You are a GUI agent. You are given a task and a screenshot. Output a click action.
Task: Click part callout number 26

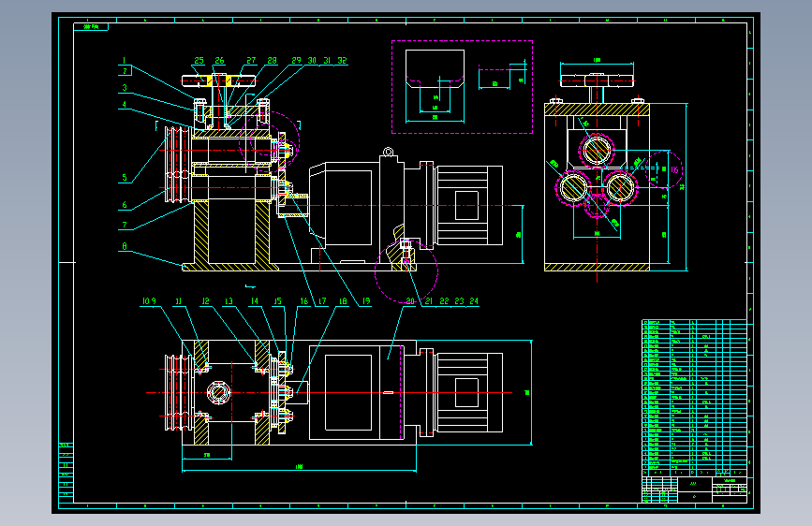pyautogui.click(x=219, y=61)
